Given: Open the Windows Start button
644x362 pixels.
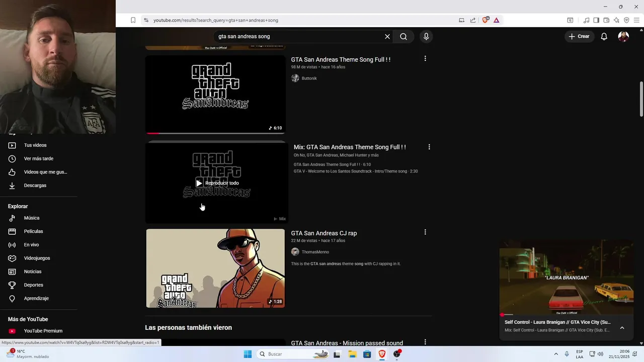Looking at the screenshot, I should pyautogui.click(x=248, y=354).
